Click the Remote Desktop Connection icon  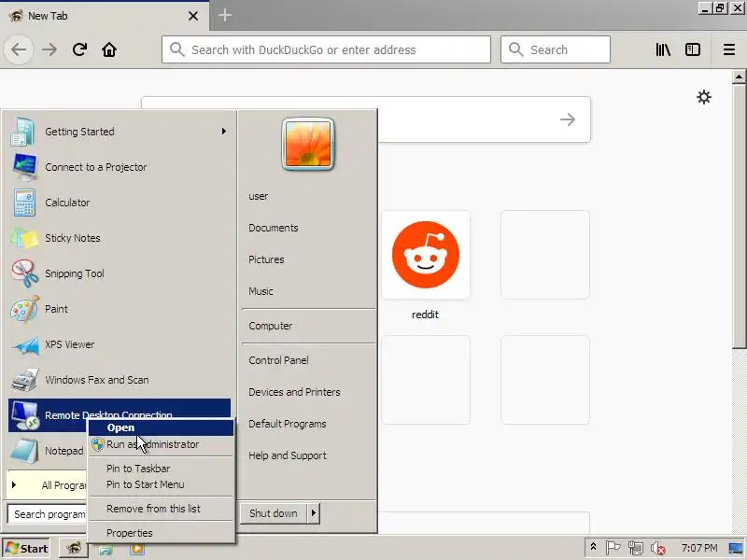(25, 415)
